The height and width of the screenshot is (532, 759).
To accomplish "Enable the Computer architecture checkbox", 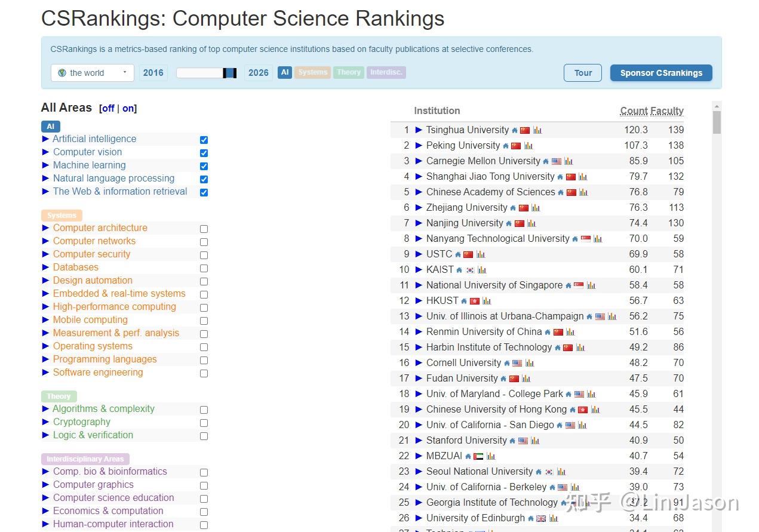I will coord(204,229).
